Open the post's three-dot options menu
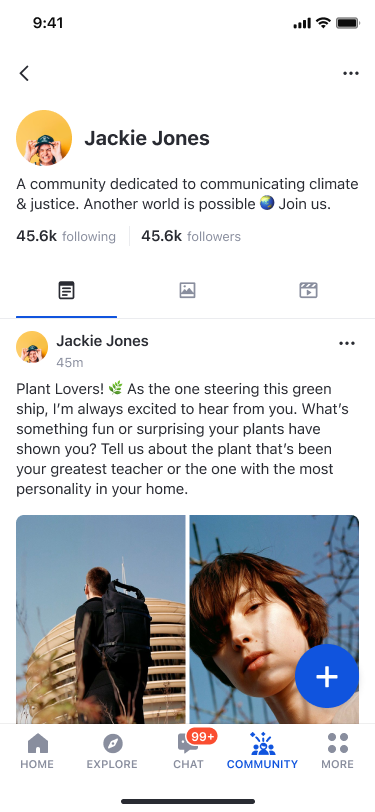The height and width of the screenshot is (812, 375). point(347,343)
